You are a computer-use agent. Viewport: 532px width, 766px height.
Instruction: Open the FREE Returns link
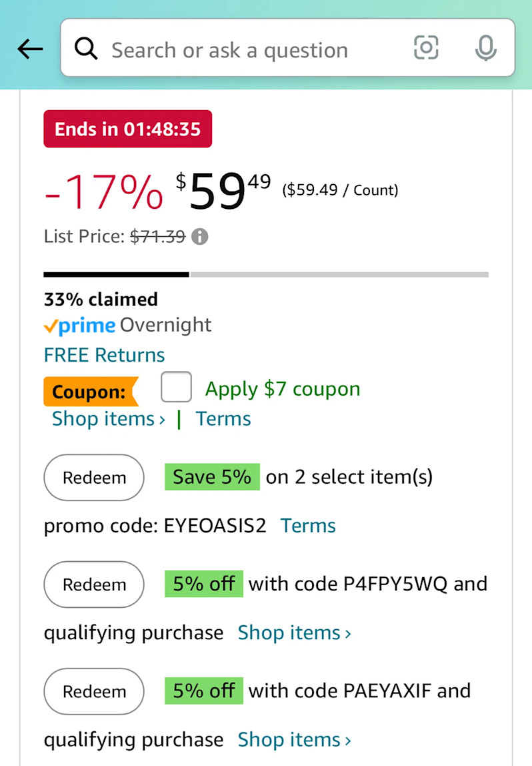[x=105, y=355]
